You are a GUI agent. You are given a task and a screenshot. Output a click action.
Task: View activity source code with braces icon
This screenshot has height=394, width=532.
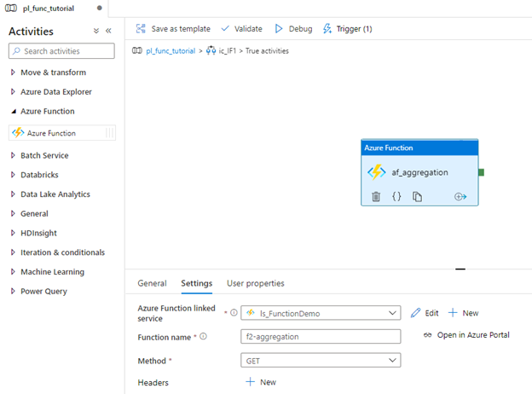coord(396,196)
